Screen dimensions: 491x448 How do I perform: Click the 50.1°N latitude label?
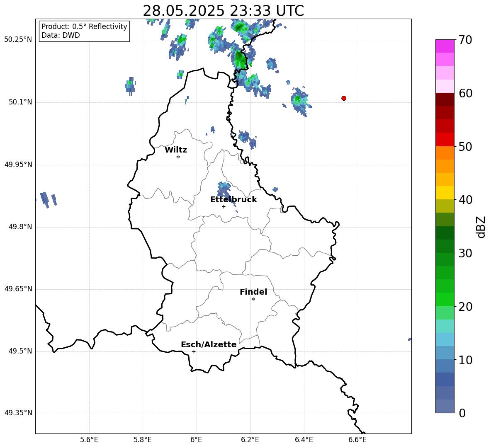click(x=20, y=102)
